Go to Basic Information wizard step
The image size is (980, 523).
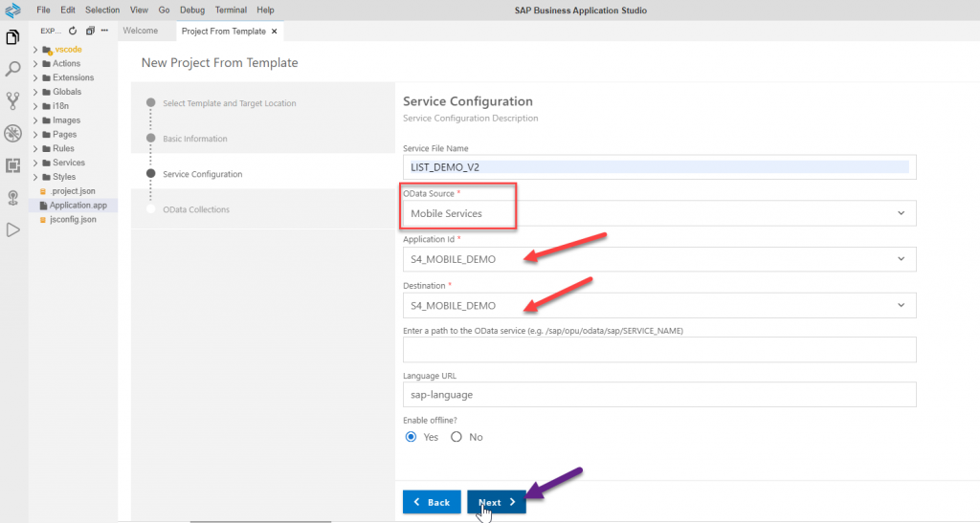coord(195,139)
